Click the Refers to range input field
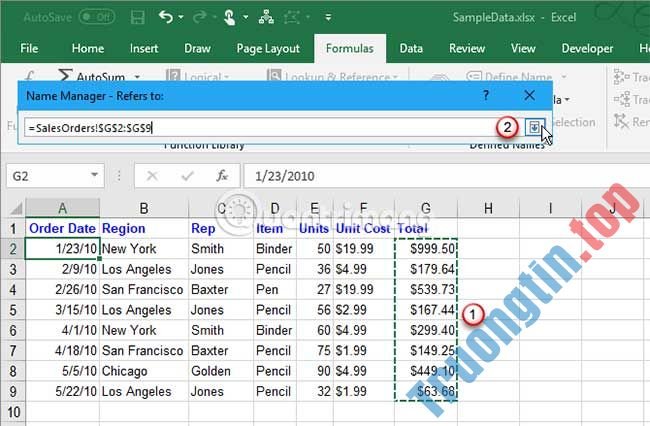The height and width of the screenshot is (426, 650). (x=260, y=128)
